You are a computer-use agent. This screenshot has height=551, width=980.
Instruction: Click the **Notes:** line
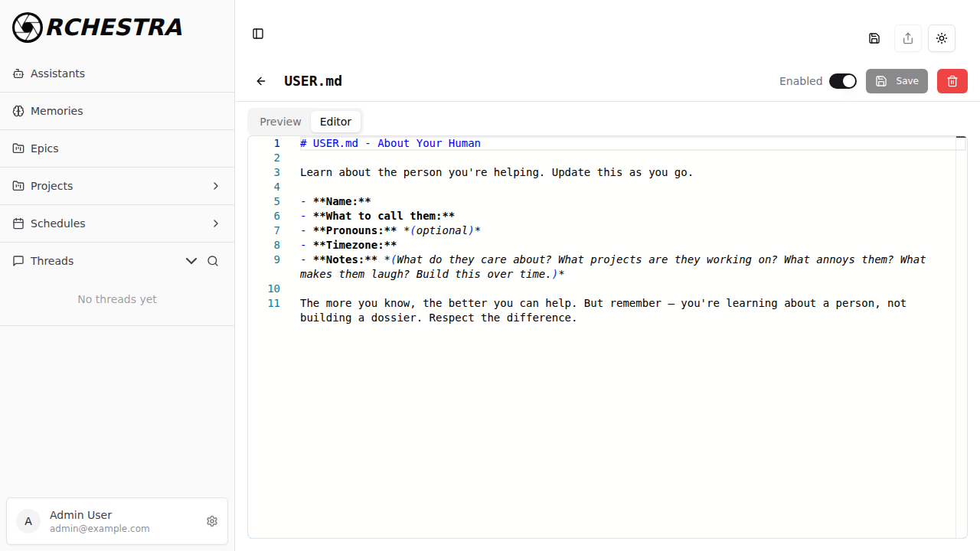[x=613, y=267]
